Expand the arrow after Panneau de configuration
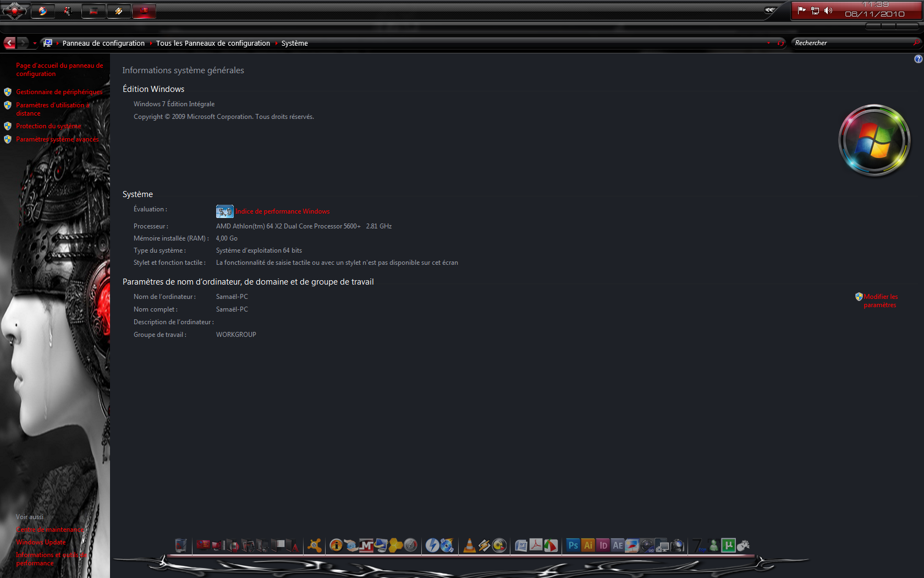The image size is (924, 578). click(151, 43)
